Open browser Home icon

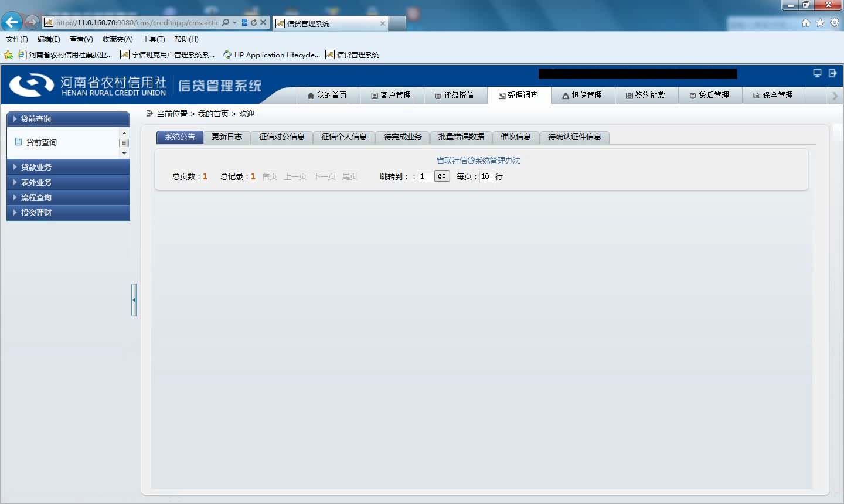point(806,22)
